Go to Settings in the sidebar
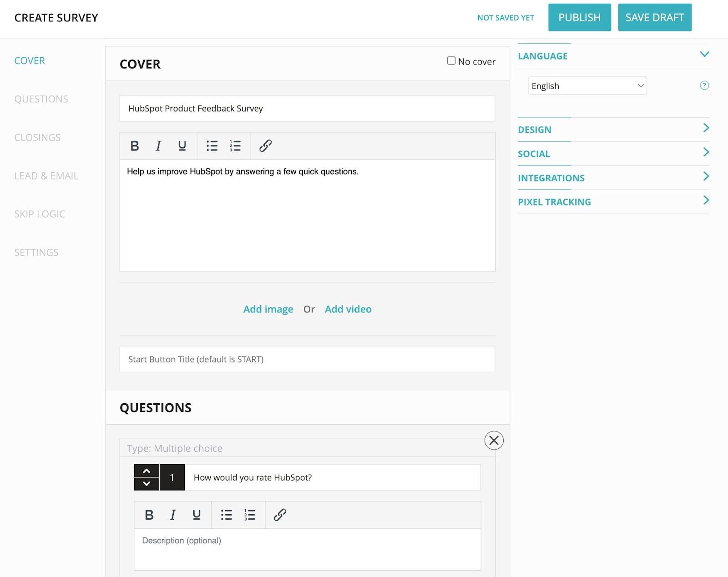The height and width of the screenshot is (577, 728). (x=36, y=252)
